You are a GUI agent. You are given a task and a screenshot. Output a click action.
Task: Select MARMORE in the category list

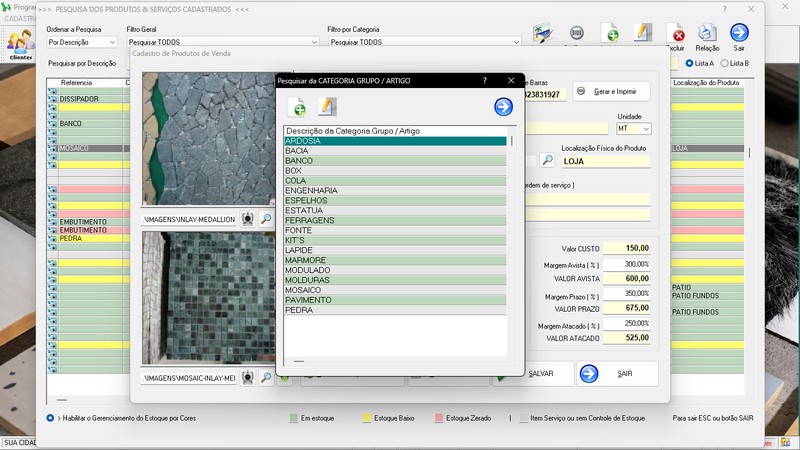pyautogui.click(x=395, y=260)
